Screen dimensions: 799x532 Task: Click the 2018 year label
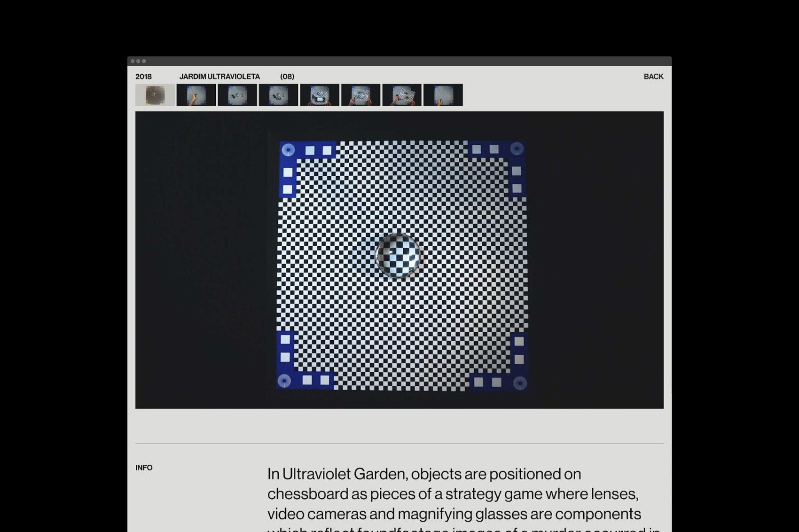pos(143,77)
